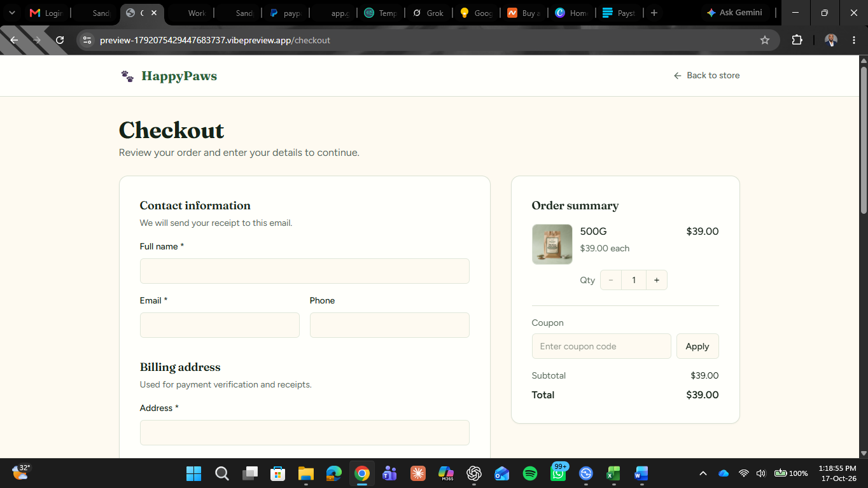This screenshot has width=868, height=488.
Task: Click the Full name input field
Action: point(305,271)
